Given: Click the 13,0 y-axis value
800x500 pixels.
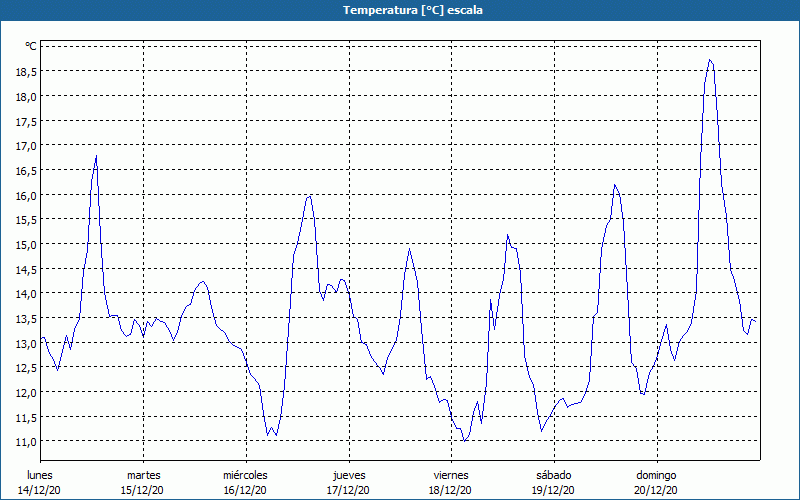Looking at the screenshot, I should point(27,343).
